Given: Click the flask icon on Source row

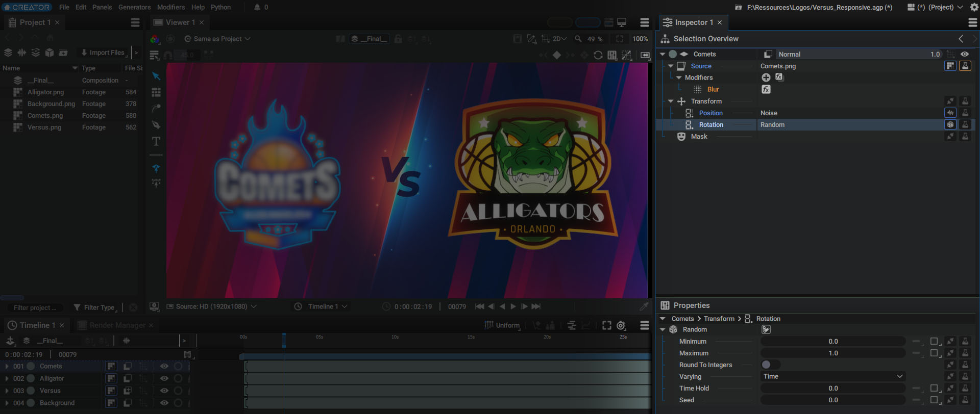Looking at the screenshot, I should pyautogui.click(x=965, y=66).
